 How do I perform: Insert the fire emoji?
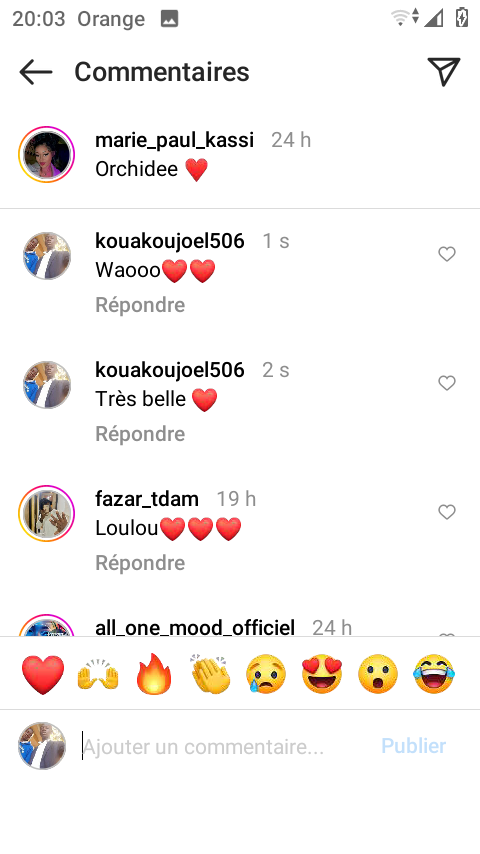154,674
